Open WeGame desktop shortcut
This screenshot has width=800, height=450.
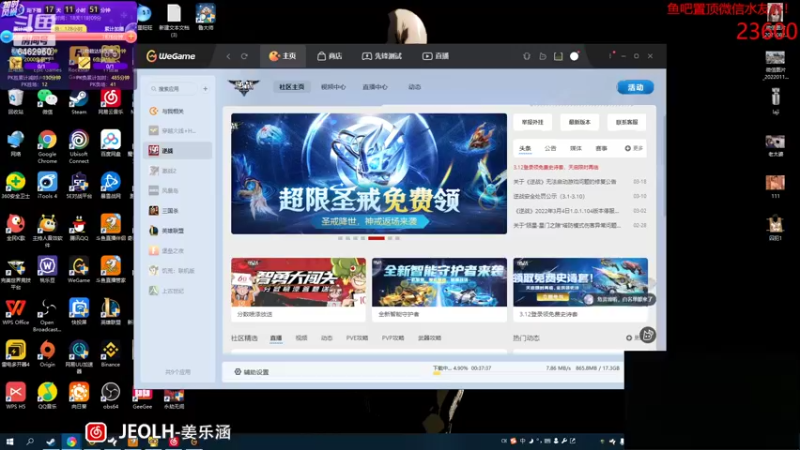(79, 269)
